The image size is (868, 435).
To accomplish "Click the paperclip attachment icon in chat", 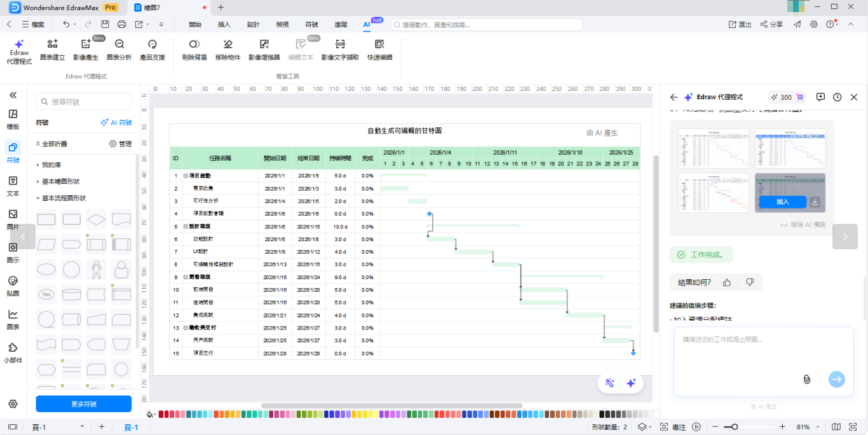I will (x=806, y=379).
